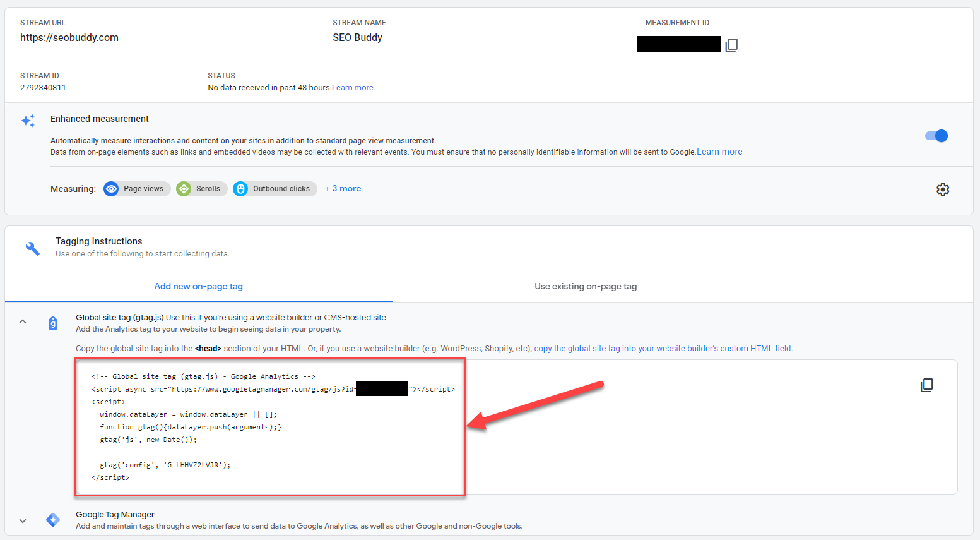Screen dimensions: 980x540
Task: Click the window.dataLayer line in code
Action: pos(189,414)
